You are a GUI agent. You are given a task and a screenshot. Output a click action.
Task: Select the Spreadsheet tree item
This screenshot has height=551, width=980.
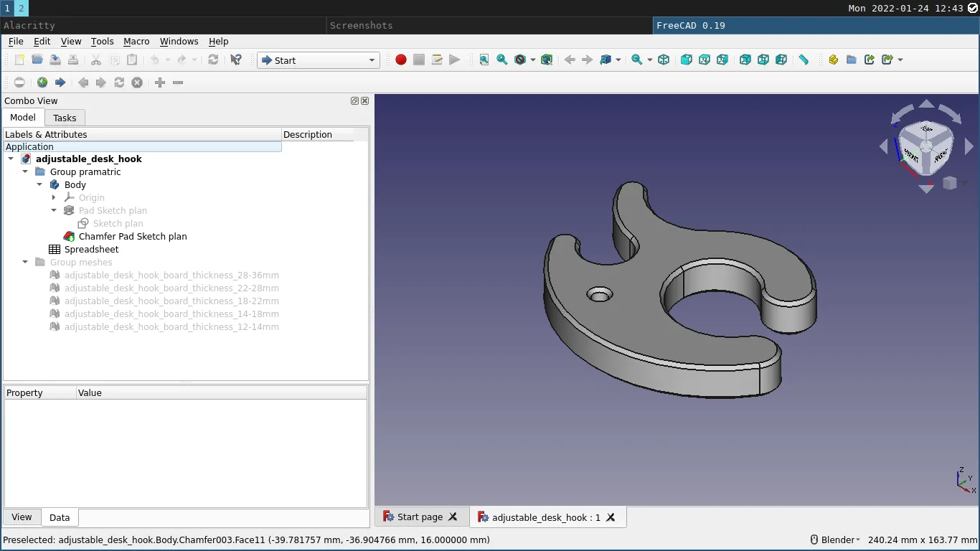(x=91, y=249)
